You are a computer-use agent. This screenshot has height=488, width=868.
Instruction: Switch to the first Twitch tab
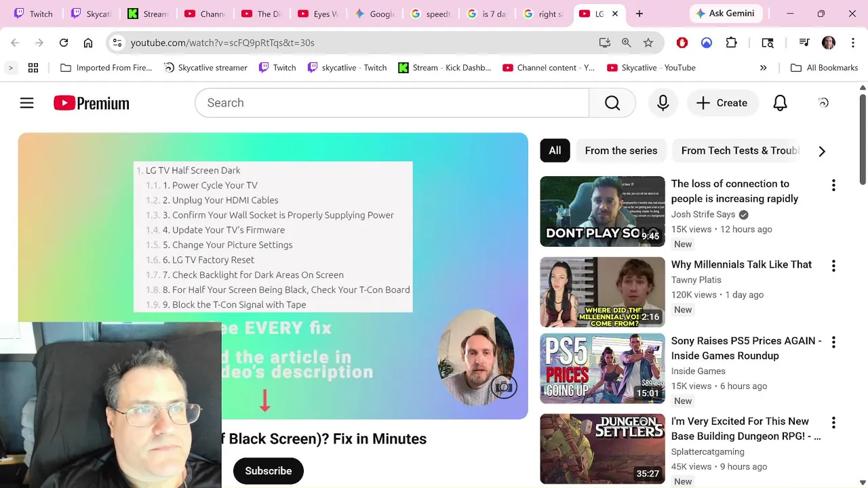(33, 14)
